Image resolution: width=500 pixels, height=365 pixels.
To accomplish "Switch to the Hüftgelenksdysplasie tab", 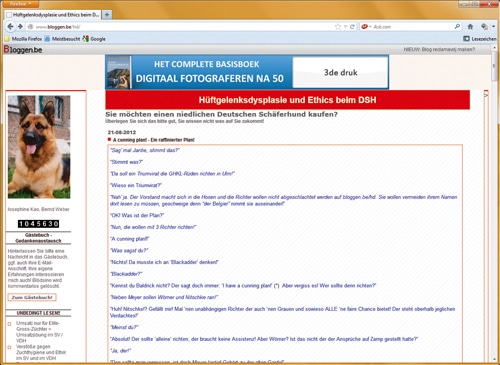I will (53, 15).
